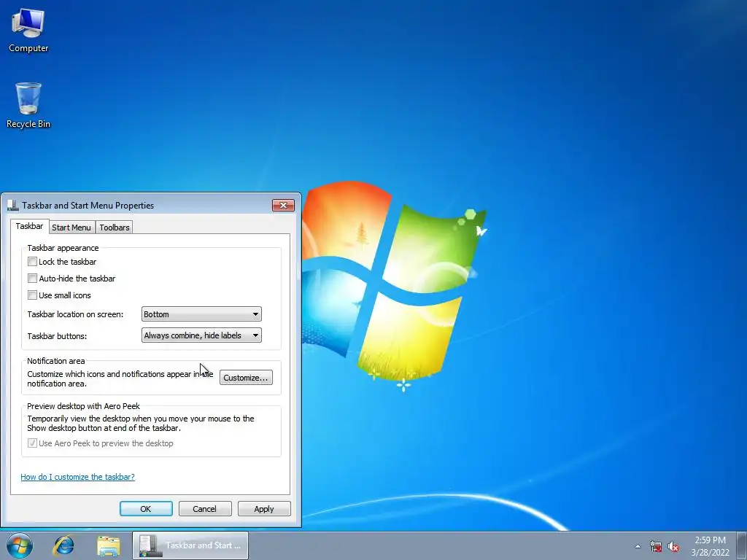Click the Apply button
The image size is (747, 560).
click(264, 508)
